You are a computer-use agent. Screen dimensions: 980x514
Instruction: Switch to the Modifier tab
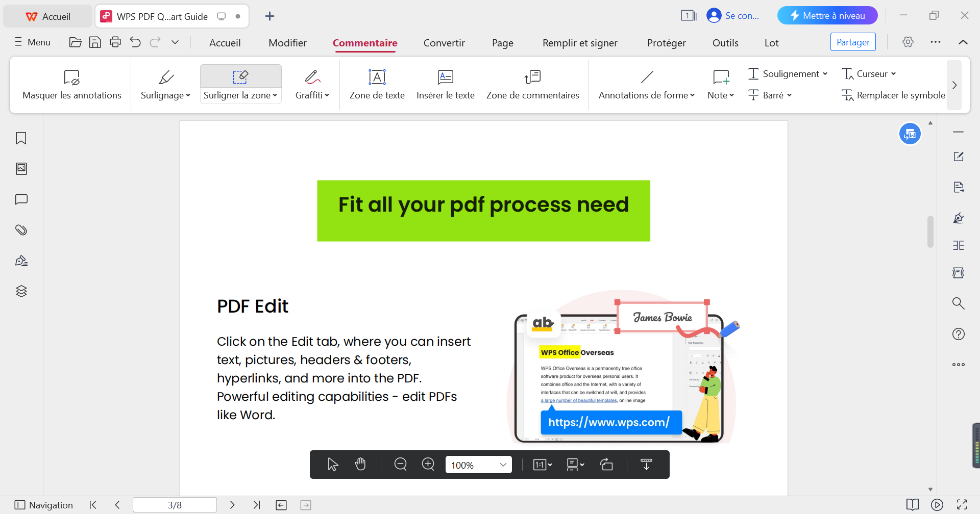click(x=288, y=43)
